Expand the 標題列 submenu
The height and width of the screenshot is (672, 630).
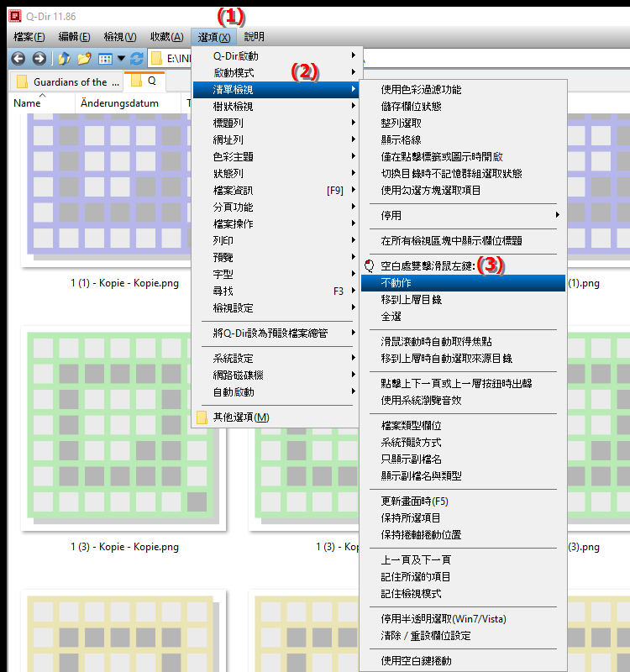click(x=276, y=123)
